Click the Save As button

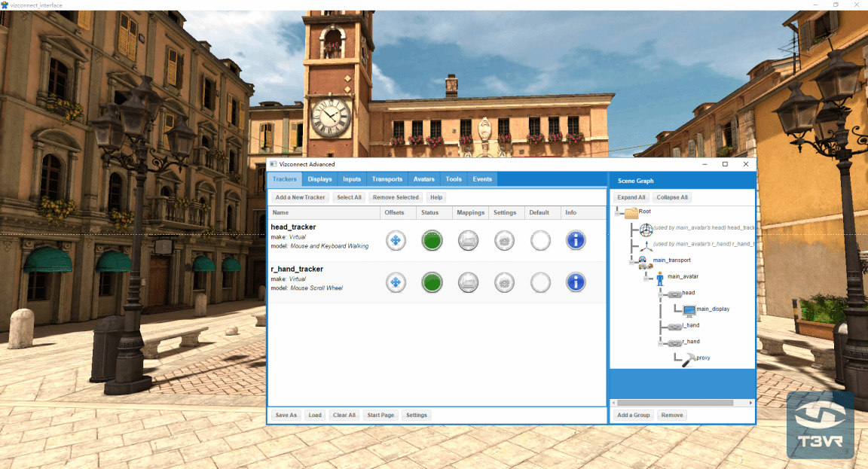click(286, 415)
